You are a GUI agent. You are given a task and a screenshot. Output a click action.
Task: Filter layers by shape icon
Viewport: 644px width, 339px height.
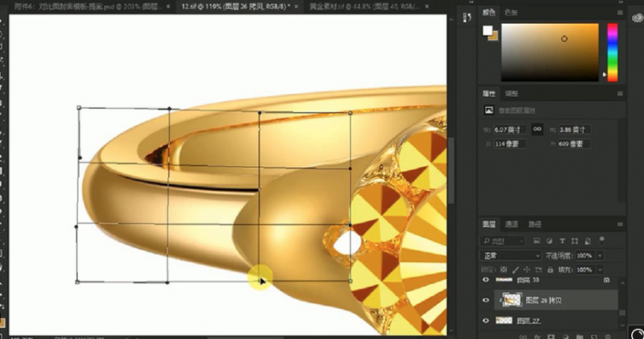(x=575, y=241)
